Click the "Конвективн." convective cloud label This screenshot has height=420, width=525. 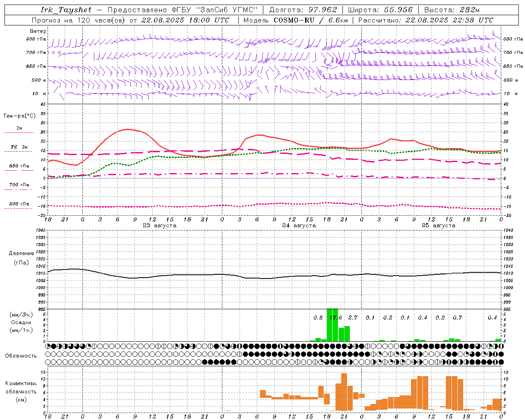(21, 383)
